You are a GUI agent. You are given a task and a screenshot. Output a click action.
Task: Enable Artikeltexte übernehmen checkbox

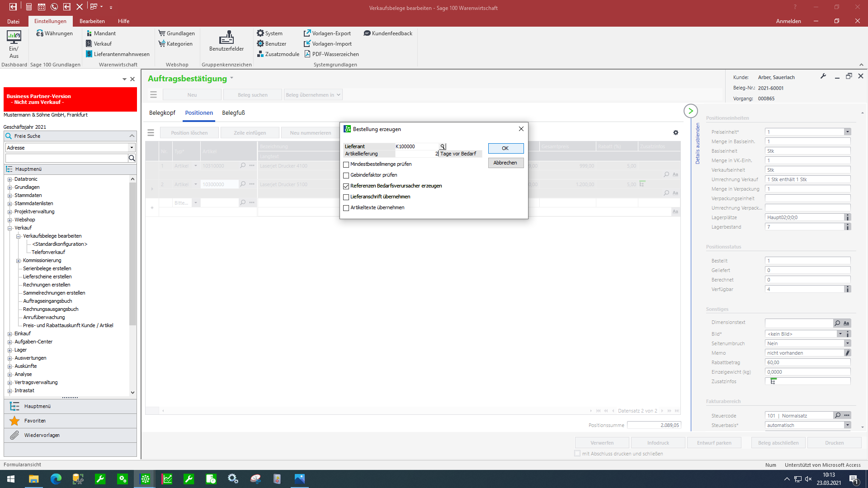click(346, 208)
